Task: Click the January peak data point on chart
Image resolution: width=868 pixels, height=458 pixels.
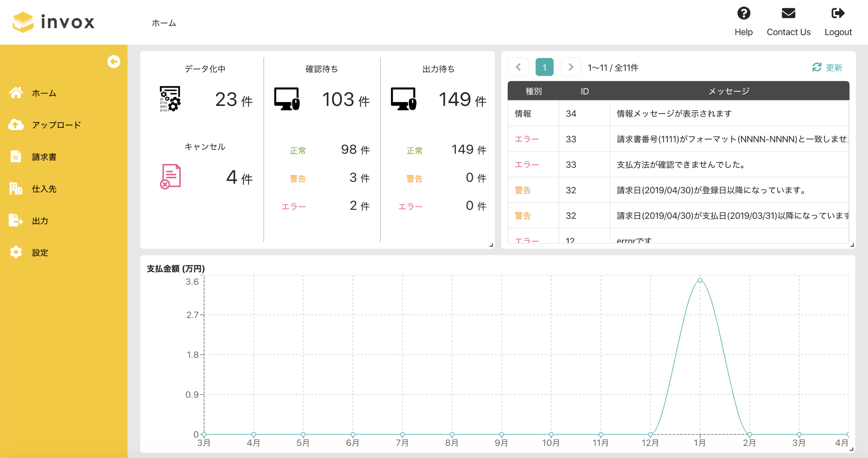Action: (700, 280)
